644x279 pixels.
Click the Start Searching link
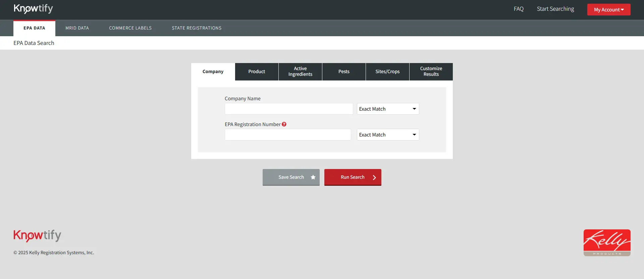point(555,9)
